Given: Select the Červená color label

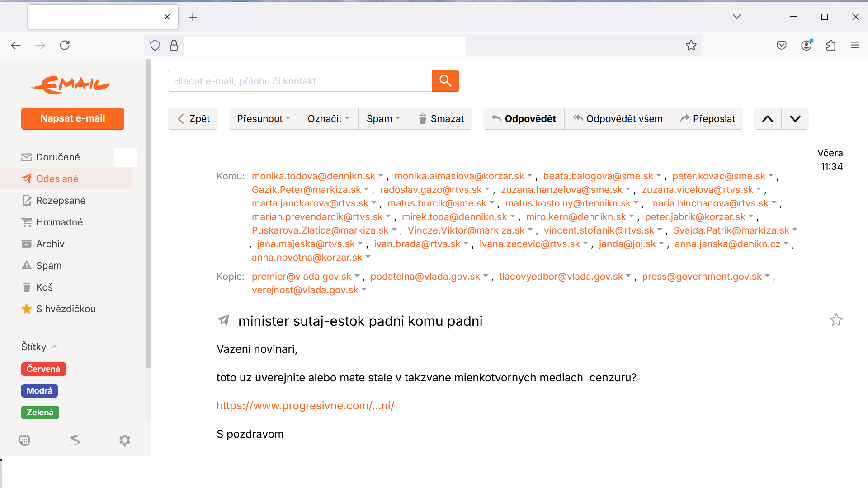Looking at the screenshot, I should tap(43, 369).
